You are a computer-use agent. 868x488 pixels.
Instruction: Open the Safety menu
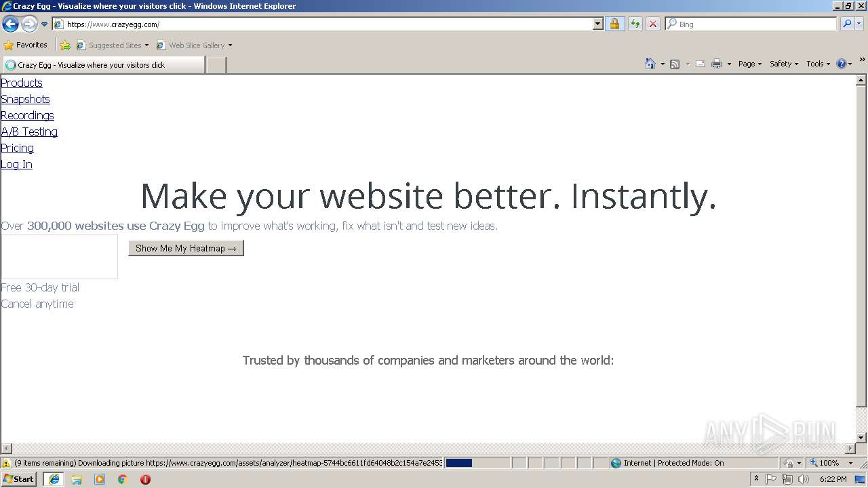pos(783,64)
